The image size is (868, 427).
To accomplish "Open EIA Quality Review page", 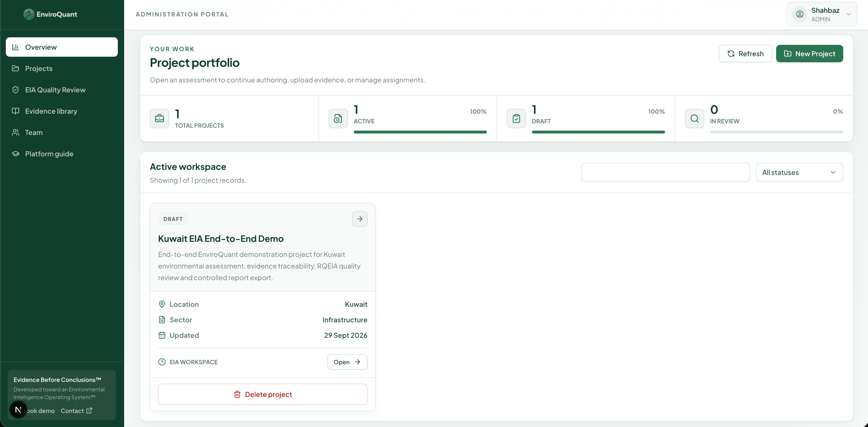I will tap(62, 90).
